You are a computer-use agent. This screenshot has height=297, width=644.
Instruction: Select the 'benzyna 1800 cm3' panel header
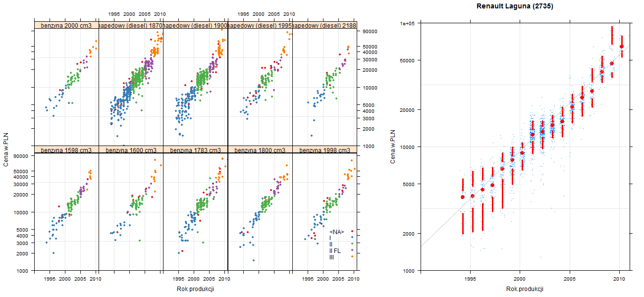pyautogui.click(x=260, y=150)
